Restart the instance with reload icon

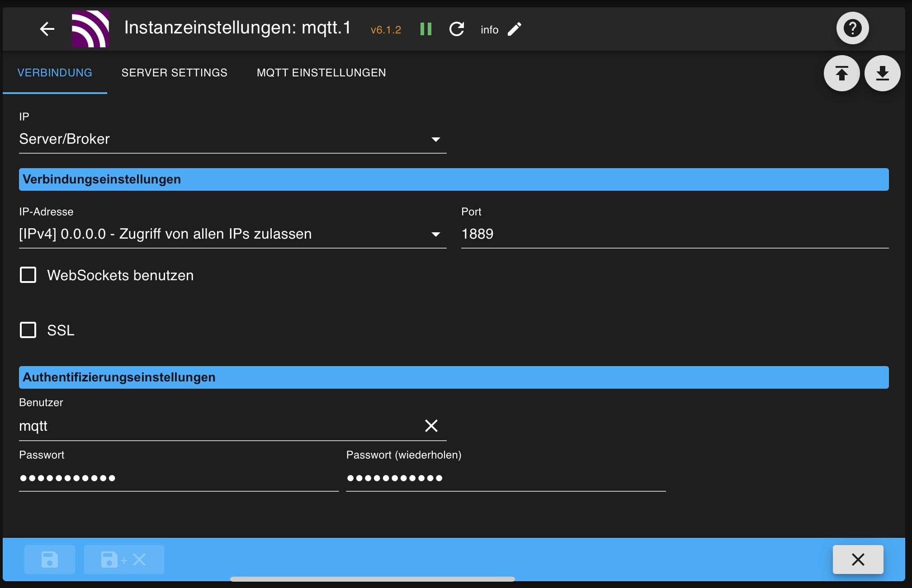[457, 29]
